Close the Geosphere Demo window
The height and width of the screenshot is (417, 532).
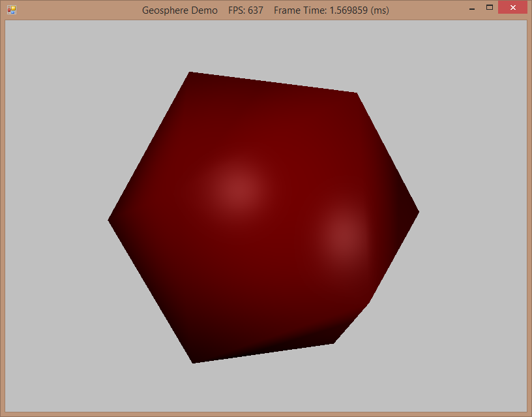coord(512,8)
